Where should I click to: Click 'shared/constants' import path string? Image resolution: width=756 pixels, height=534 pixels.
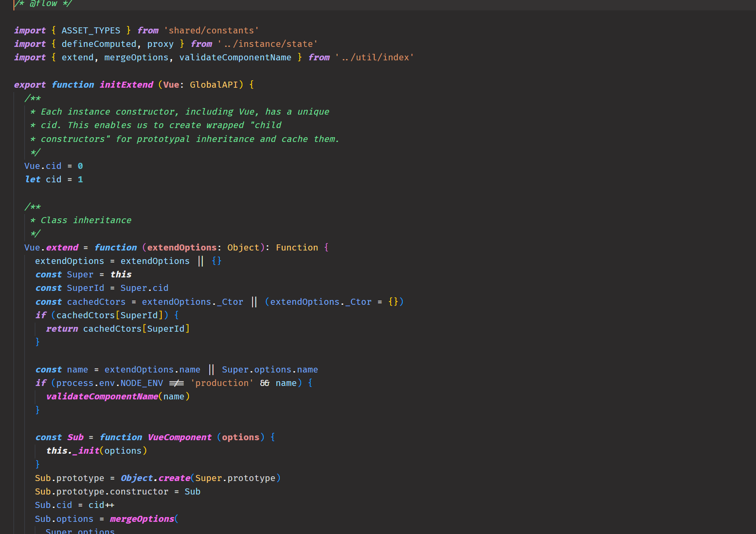point(211,30)
